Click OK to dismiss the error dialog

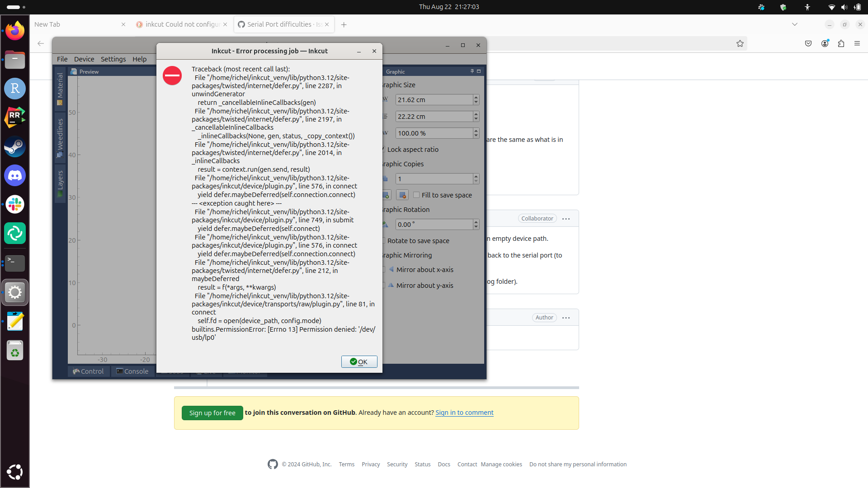click(359, 361)
